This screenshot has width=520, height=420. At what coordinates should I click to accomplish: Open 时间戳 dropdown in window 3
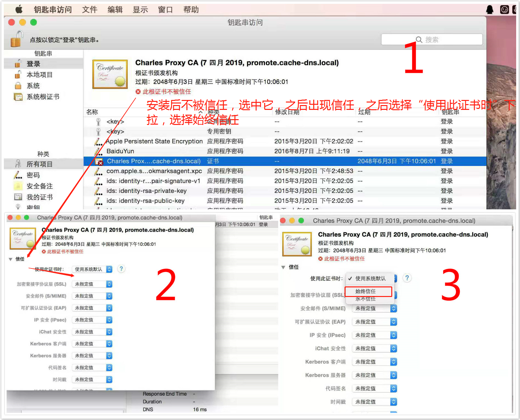374,402
